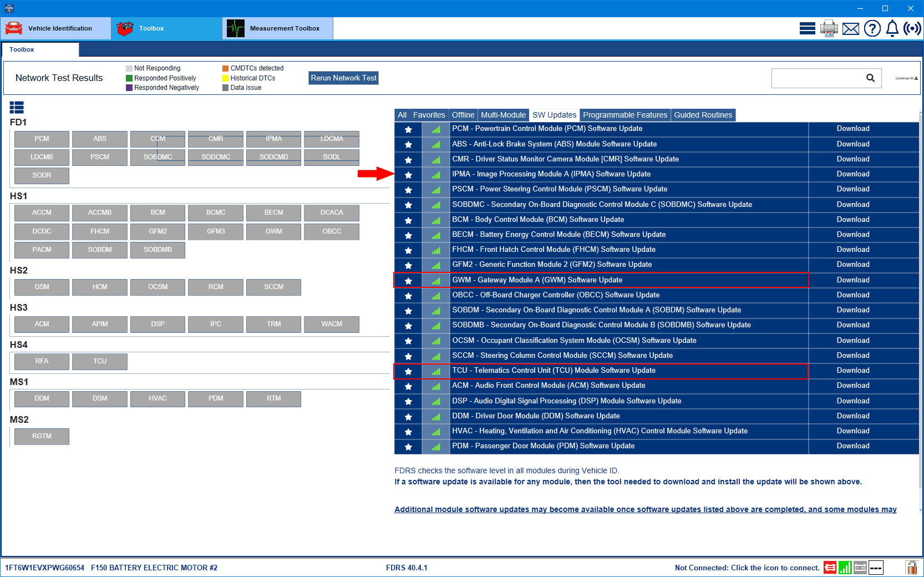924x577 pixels.
Task: Select the TCU module on the HS4 network
Action: point(100,361)
